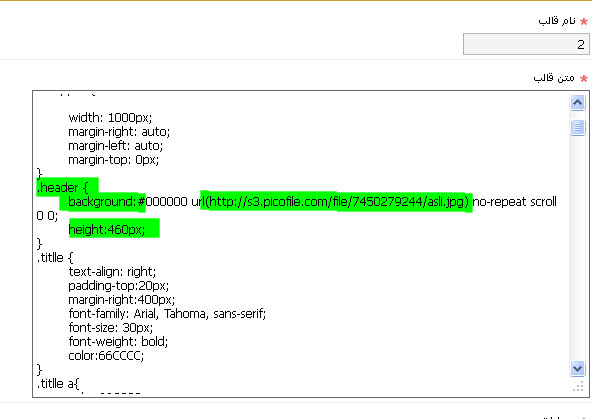603x419 pixels.
Task: Click the 'color:66CCCC;' line
Action: pos(106,356)
